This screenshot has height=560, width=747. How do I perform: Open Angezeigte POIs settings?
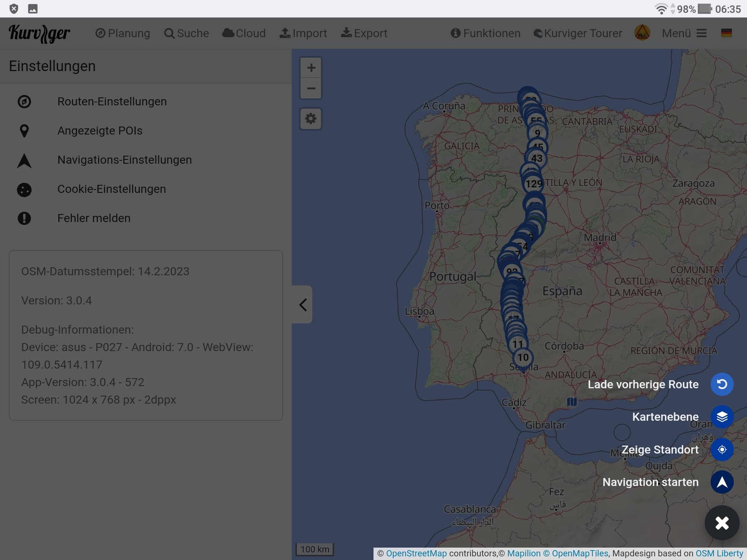click(100, 131)
